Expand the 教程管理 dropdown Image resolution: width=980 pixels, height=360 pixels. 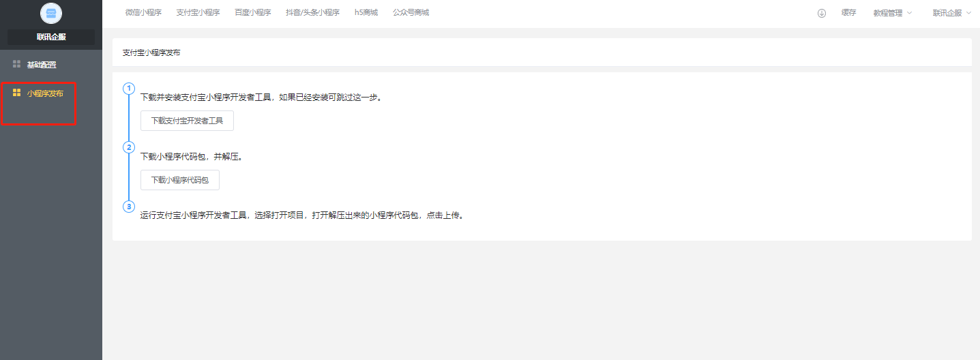click(893, 13)
